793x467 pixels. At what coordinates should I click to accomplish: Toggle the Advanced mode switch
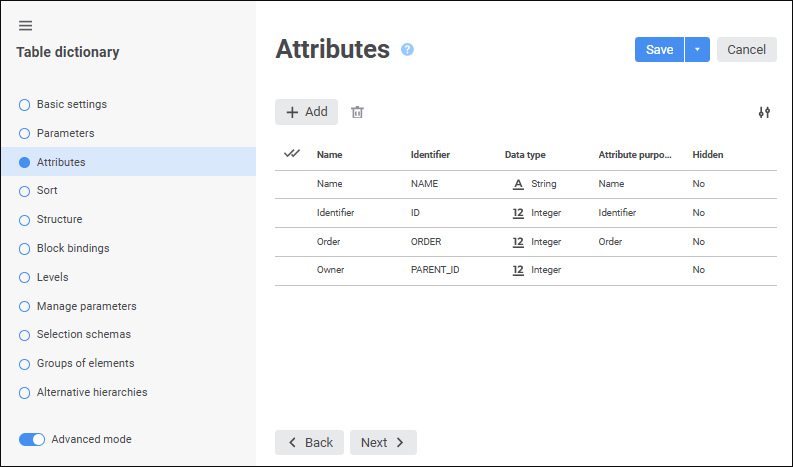pos(32,439)
